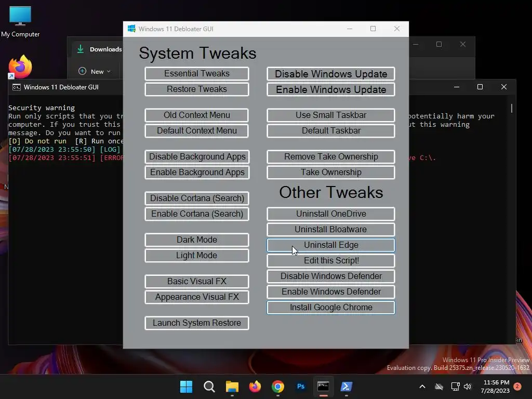Switch to Dark Mode
The height and width of the screenshot is (399, 532).
[x=197, y=240]
